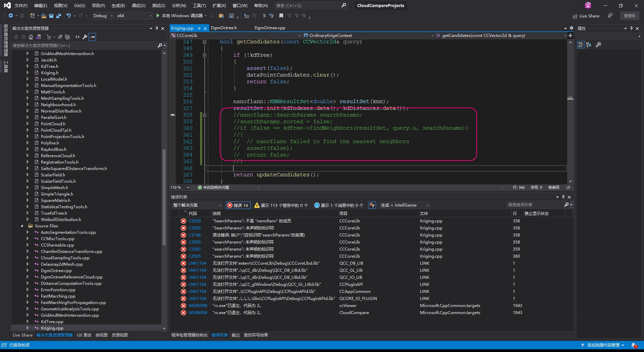
Task: Expand the Kriging.h tree node
Action: coord(28,73)
